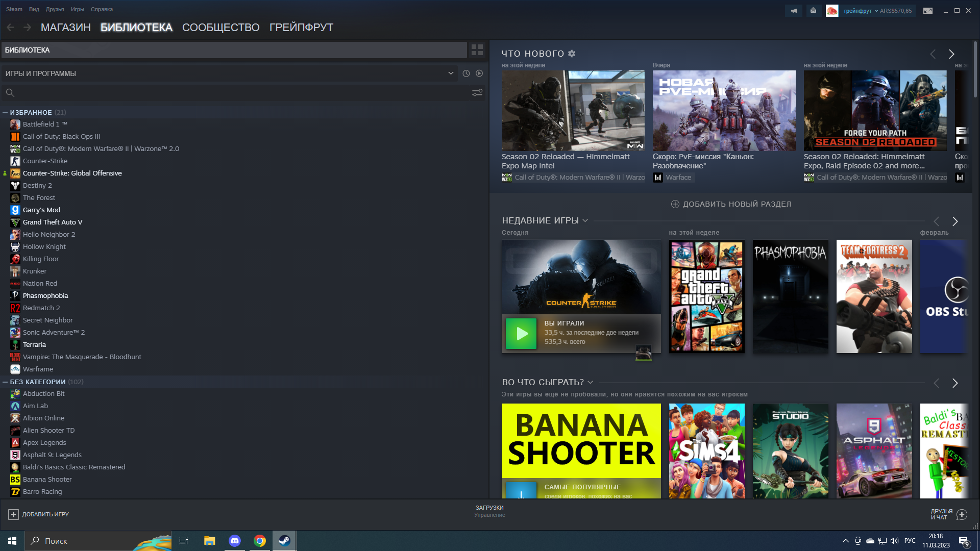Click the Windows search box Поиск
The image size is (980, 551).
point(98,541)
